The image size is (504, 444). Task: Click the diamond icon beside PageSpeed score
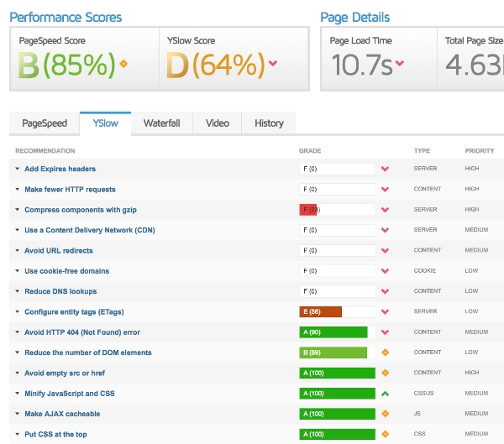coord(123,64)
